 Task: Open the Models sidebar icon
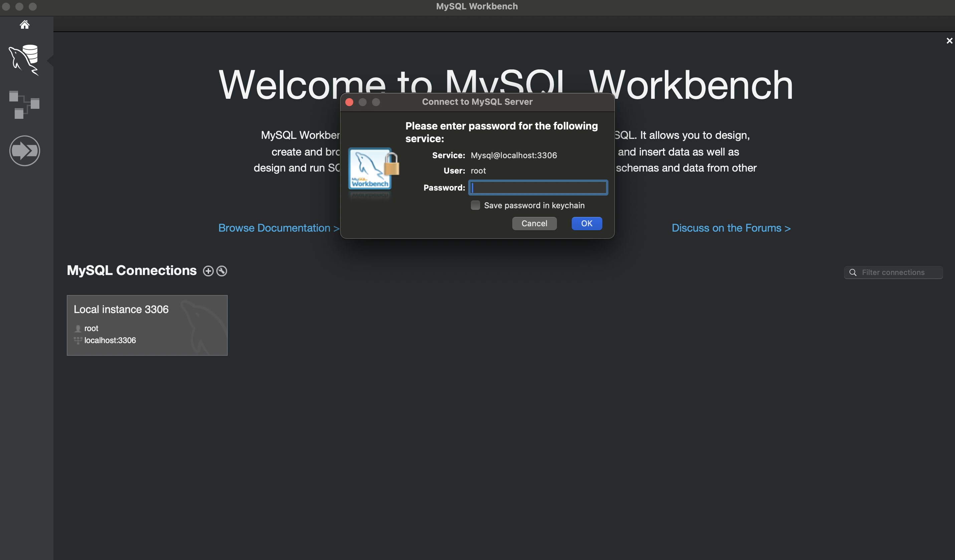click(24, 104)
